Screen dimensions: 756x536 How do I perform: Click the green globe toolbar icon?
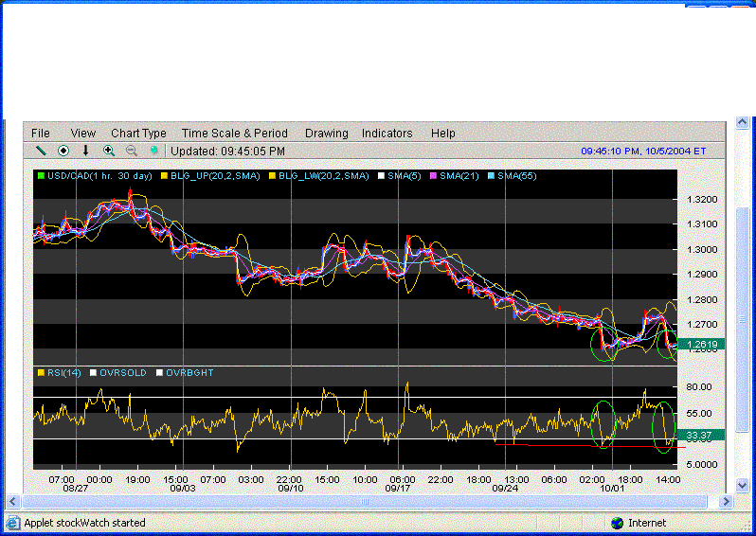(x=153, y=151)
